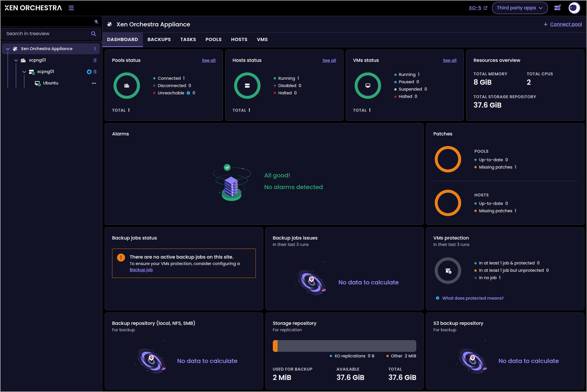587x392 pixels.
Task: Click the satellite icon beside the page title
Action: click(109, 24)
